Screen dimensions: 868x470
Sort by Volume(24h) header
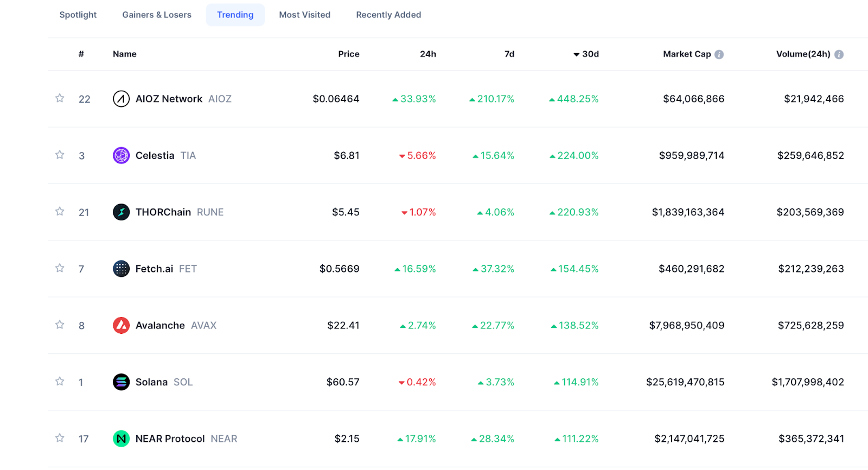click(x=803, y=54)
